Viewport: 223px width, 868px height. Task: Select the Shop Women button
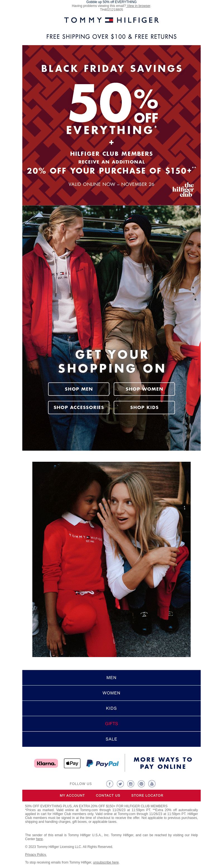(x=144, y=389)
